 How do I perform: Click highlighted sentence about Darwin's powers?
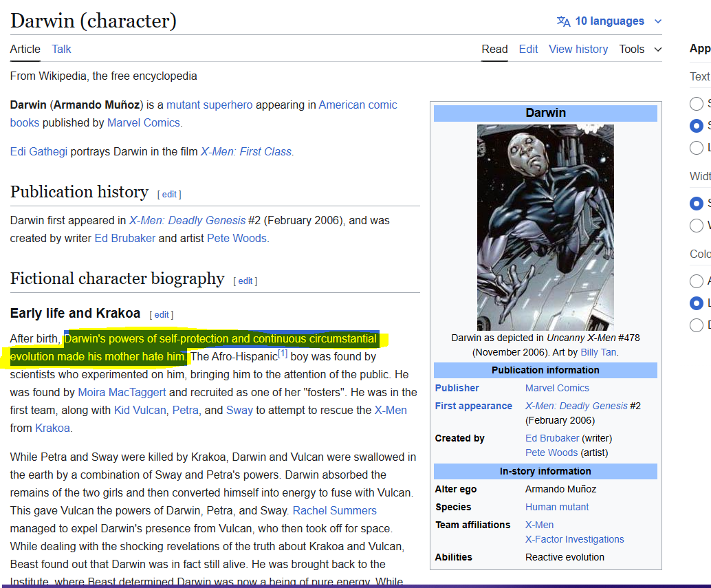coord(195,348)
